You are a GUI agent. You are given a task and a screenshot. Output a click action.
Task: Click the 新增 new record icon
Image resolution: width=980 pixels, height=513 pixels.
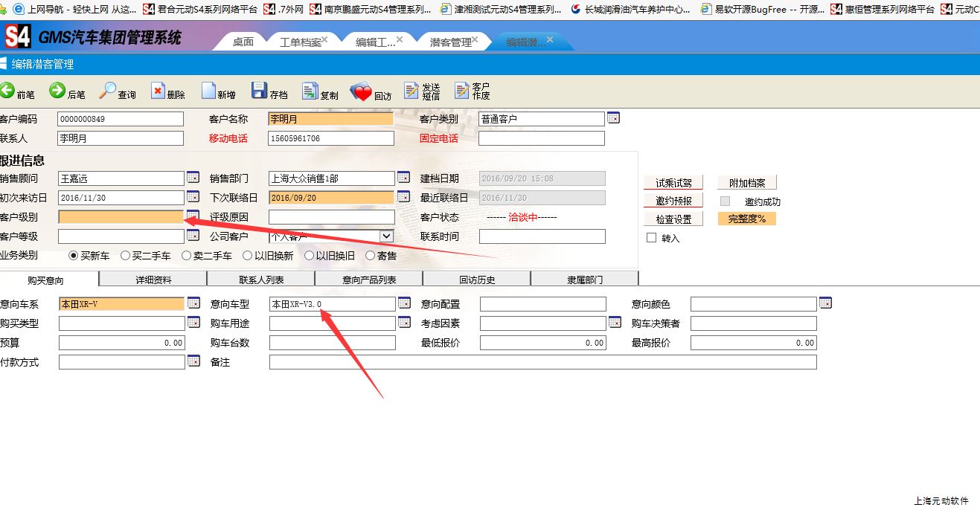point(207,91)
